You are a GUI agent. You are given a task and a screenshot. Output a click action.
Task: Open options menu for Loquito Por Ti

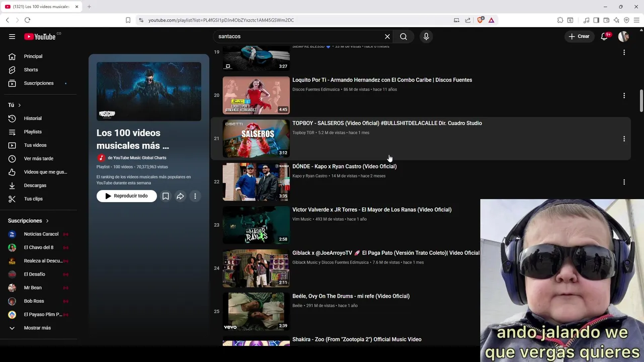(624, 96)
